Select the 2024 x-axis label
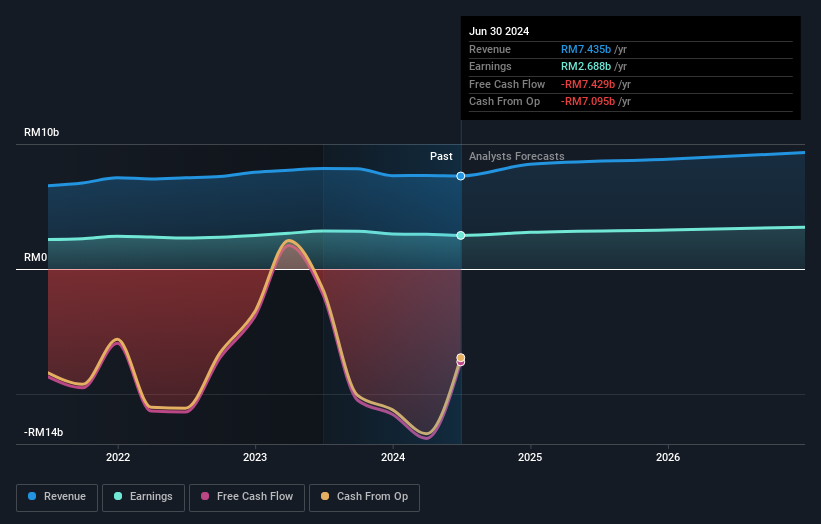 [x=393, y=458]
